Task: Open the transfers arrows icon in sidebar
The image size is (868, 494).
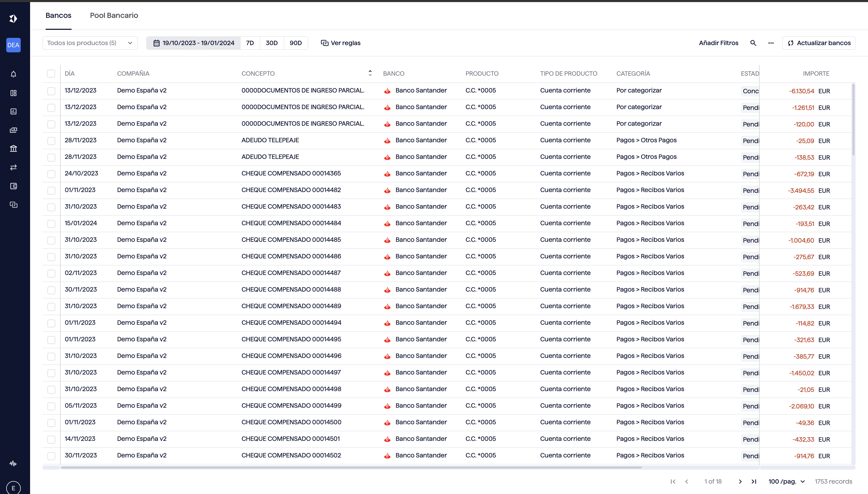Action: coord(13,167)
